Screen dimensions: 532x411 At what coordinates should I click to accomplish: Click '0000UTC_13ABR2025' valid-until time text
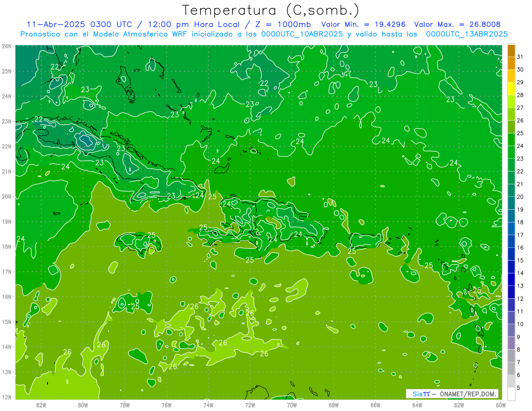point(466,34)
